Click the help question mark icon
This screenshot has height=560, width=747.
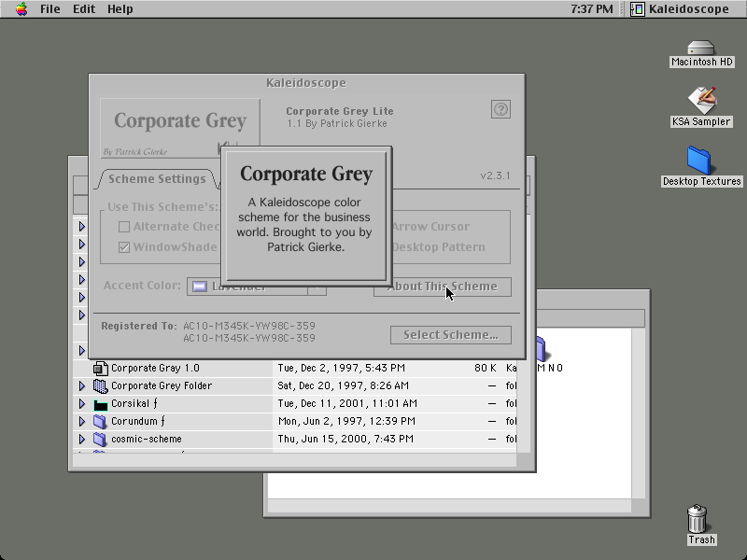coord(500,109)
